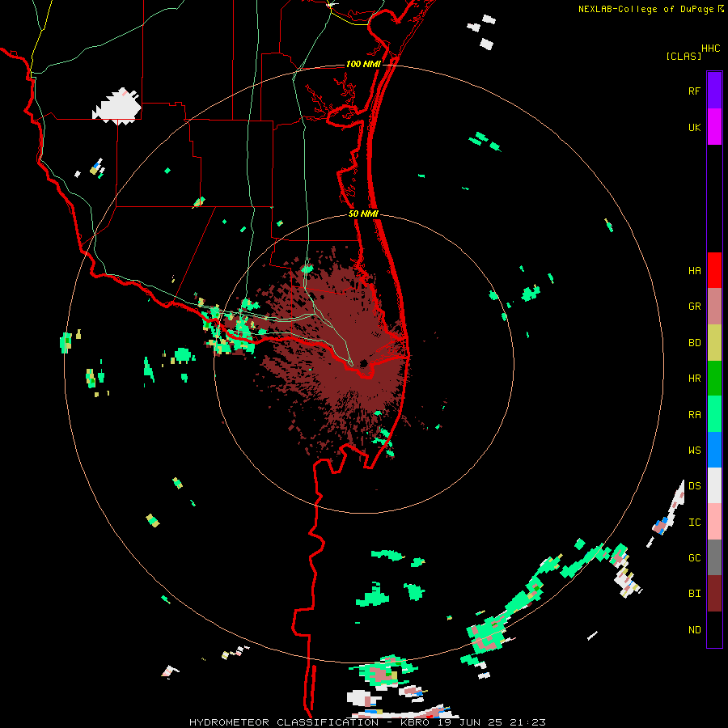
Task: Click the HHC product label
Action: (710, 49)
